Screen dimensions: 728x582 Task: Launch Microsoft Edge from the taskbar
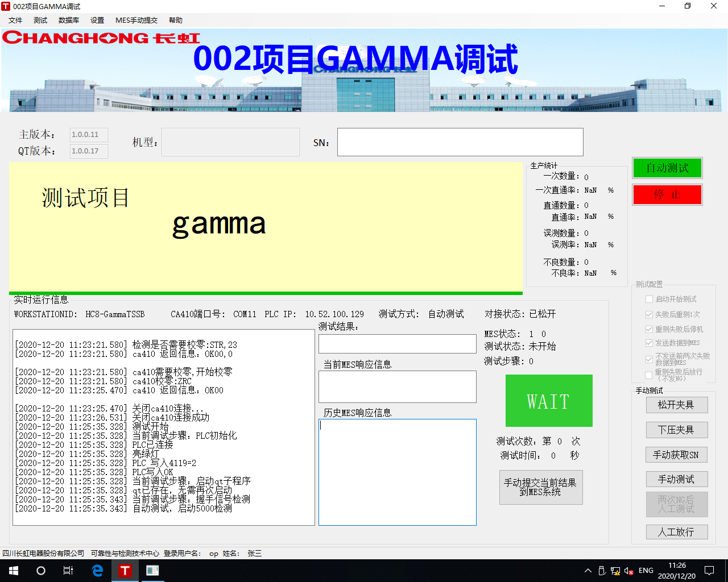(98, 571)
